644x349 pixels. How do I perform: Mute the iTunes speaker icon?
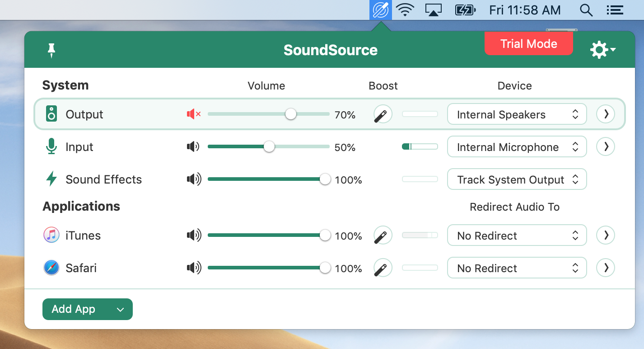point(194,236)
